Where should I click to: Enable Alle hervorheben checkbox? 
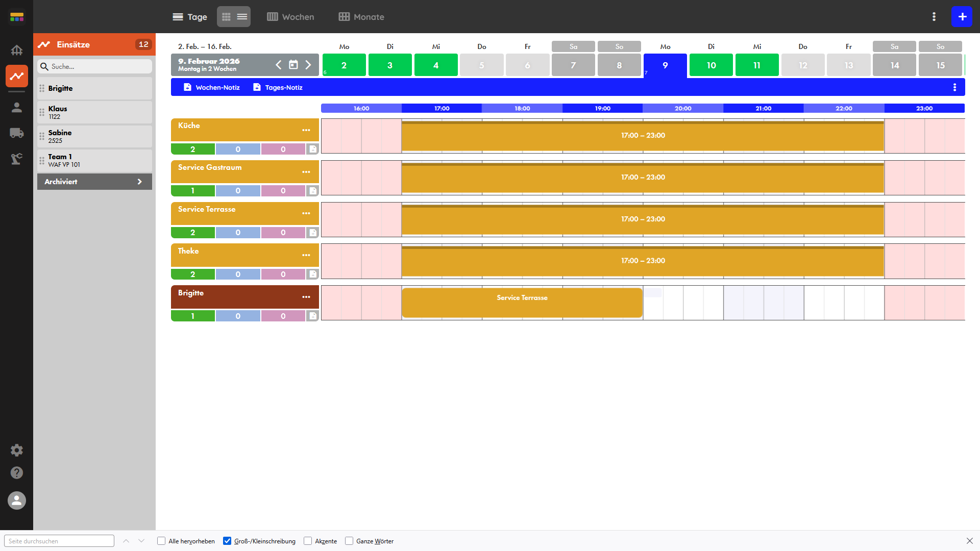click(x=161, y=541)
